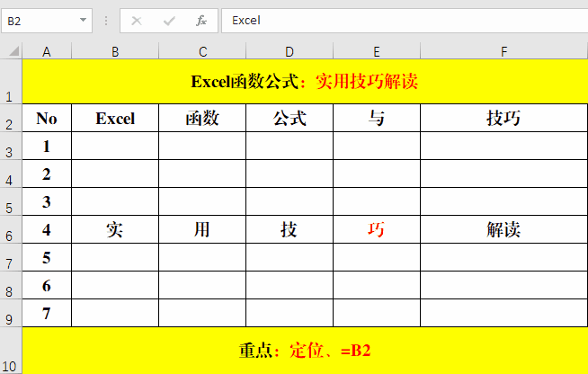The height and width of the screenshot is (374, 588).
Task: Click cell with number 4 in column A
Action: [x=47, y=229]
